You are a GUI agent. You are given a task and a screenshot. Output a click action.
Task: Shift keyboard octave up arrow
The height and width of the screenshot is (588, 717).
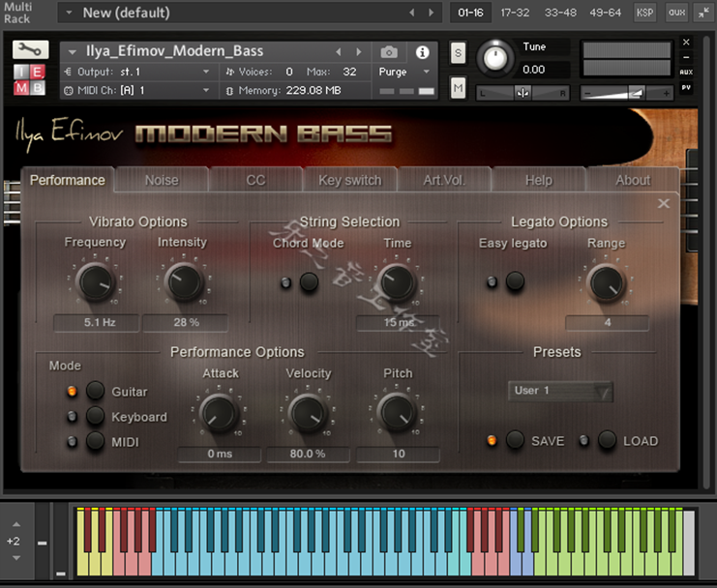pos(16,524)
